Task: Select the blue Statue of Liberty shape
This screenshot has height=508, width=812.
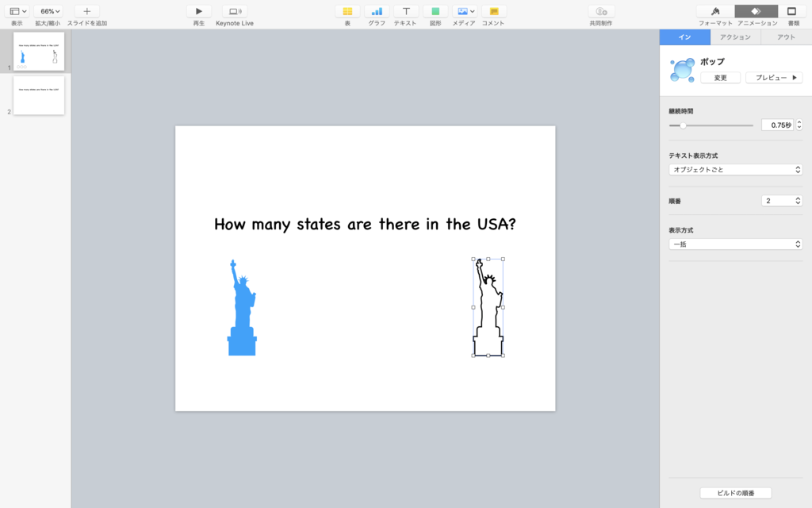Action: pyautogui.click(x=242, y=307)
